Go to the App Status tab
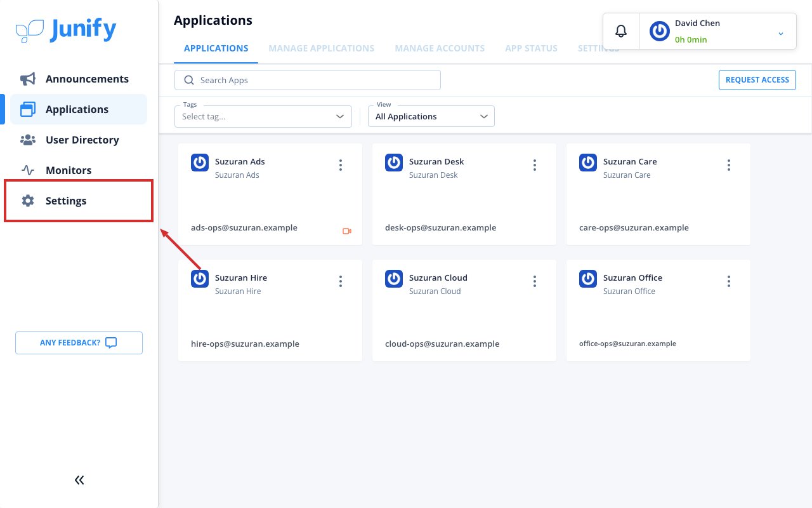Screen dimensions: 812x508 coord(532,48)
